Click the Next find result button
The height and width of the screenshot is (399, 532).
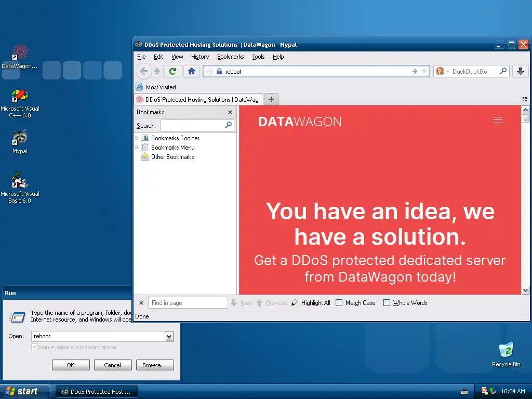(242, 303)
